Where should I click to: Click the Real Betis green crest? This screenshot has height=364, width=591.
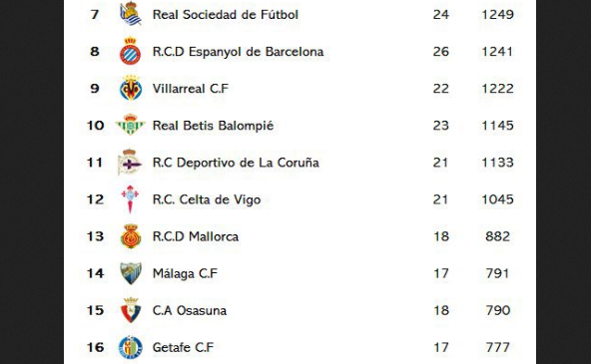pos(130,125)
